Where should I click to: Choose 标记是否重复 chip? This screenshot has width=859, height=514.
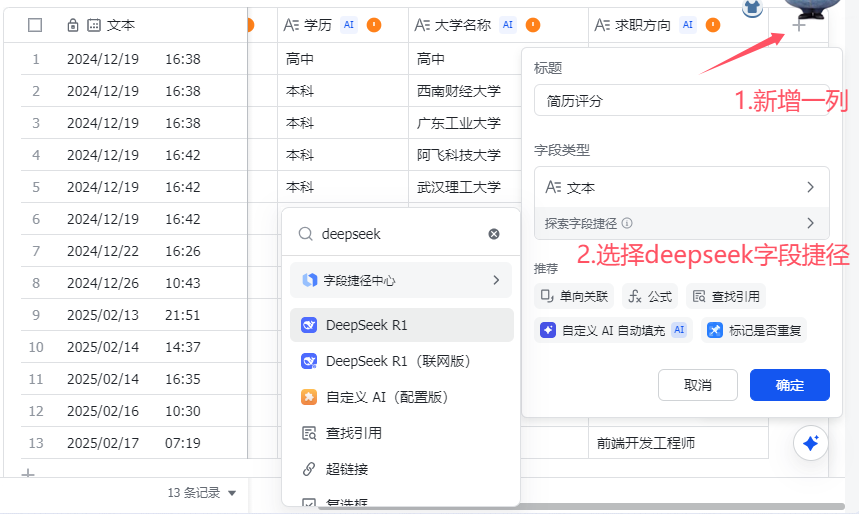click(x=754, y=330)
